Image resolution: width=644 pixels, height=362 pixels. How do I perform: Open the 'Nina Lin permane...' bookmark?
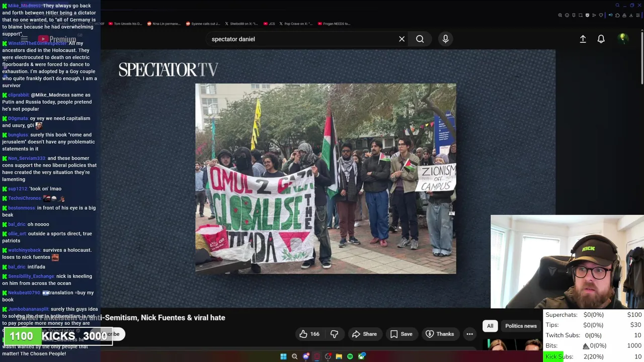pyautogui.click(x=164, y=24)
